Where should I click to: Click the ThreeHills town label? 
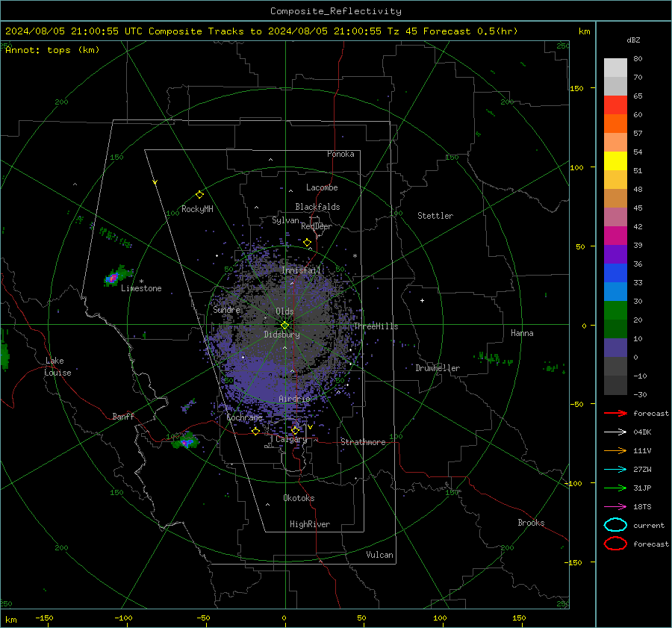click(376, 326)
